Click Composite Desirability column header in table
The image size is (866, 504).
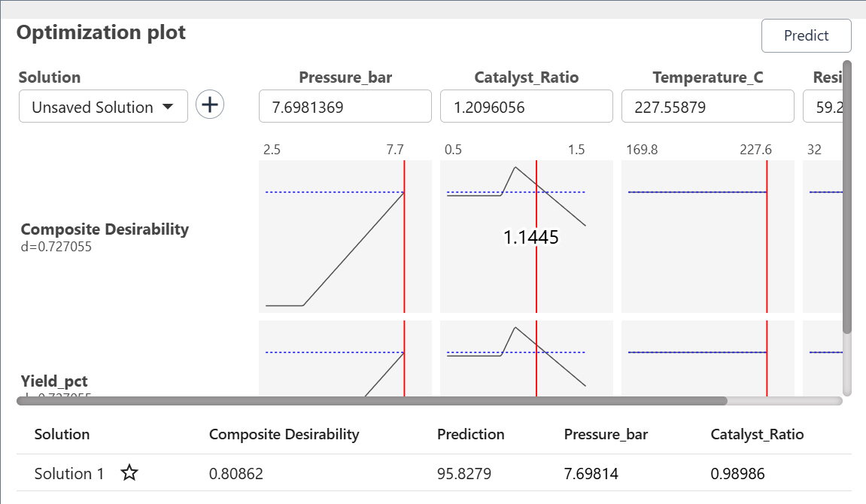284,434
